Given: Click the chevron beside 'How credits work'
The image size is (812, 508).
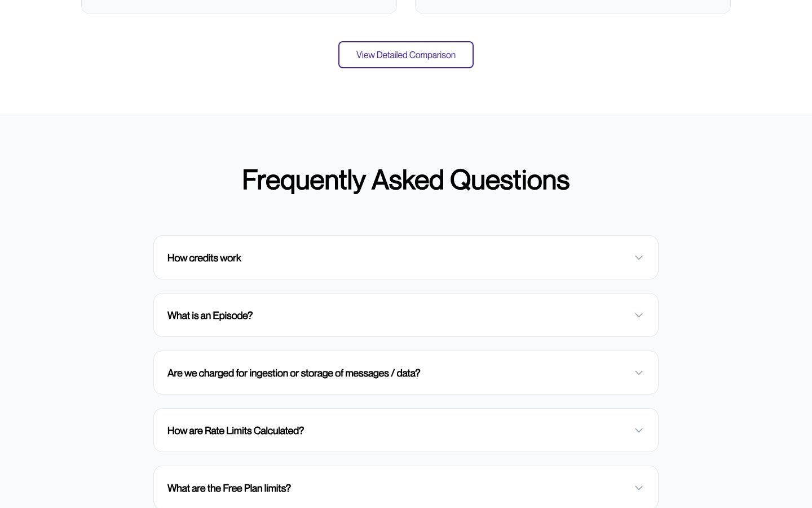Looking at the screenshot, I should coord(639,258).
